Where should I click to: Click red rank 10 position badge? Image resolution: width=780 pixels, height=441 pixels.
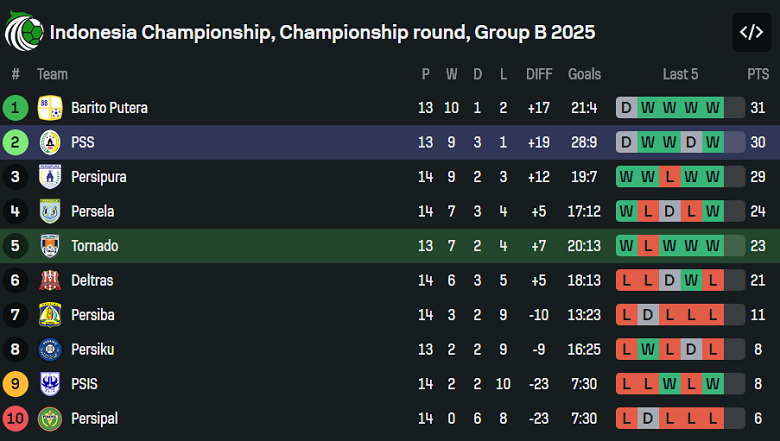(16, 418)
